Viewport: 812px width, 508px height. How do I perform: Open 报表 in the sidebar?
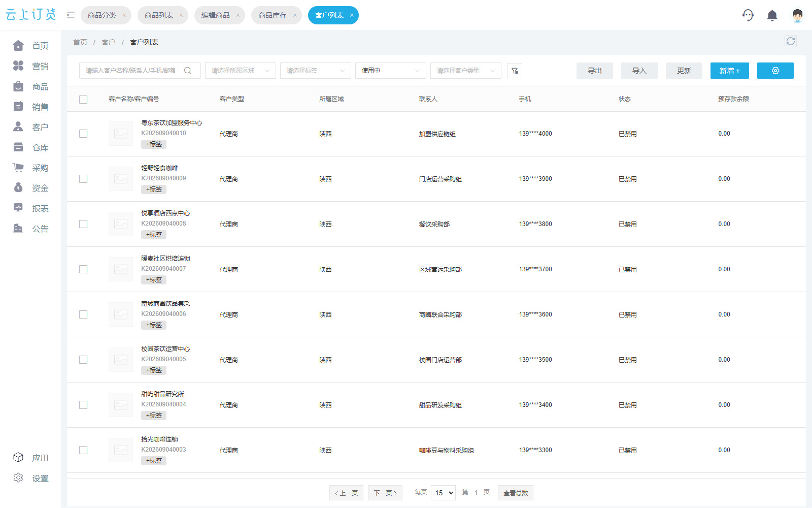point(30,208)
